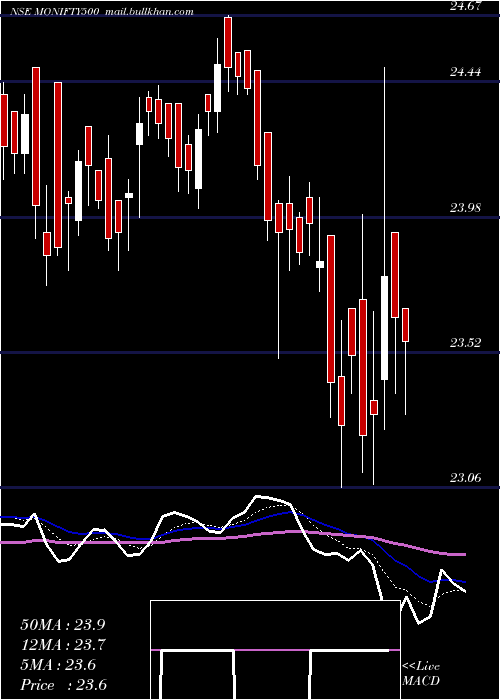Select the 24.44 price level label
Screen dimensions: 500x700
pyautogui.click(x=465, y=72)
